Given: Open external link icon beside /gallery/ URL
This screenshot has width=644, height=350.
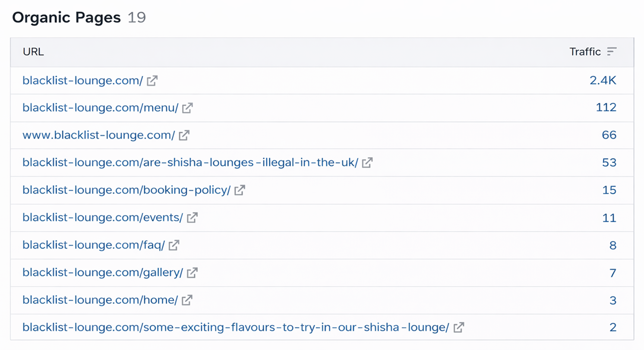Looking at the screenshot, I should tap(192, 273).
